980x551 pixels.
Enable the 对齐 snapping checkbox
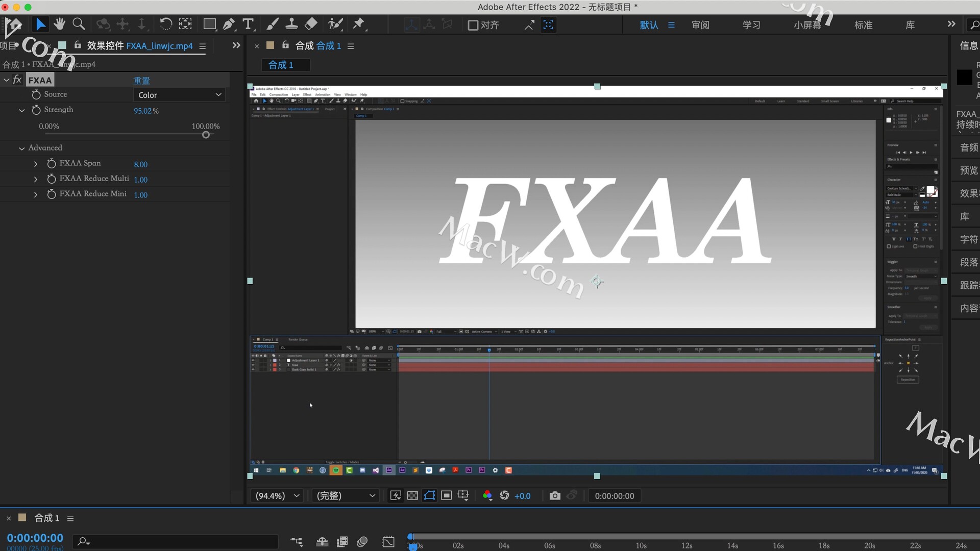473,25
